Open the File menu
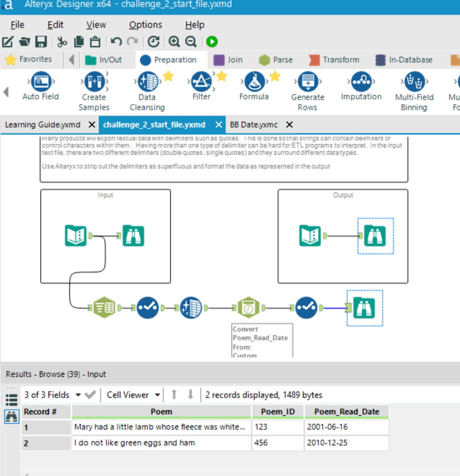Image resolution: width=460 pixels, height=476 pixels. tap(17, 25)
